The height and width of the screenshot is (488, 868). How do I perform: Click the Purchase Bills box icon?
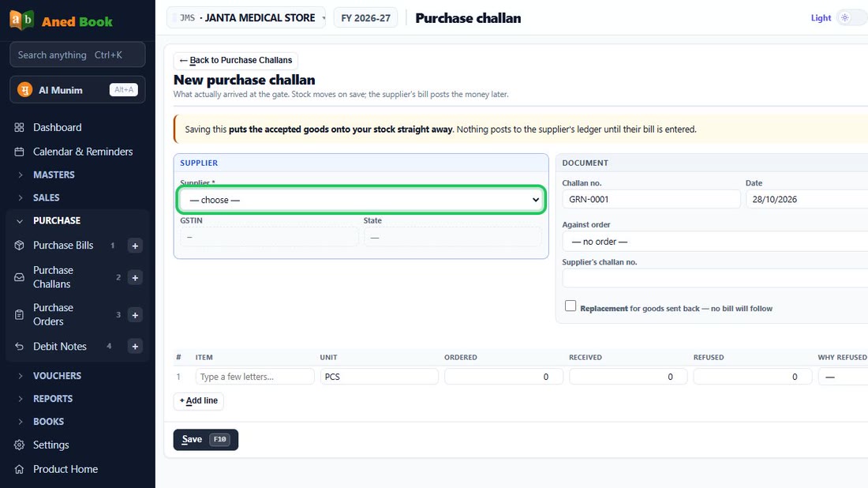pos(20,246)
